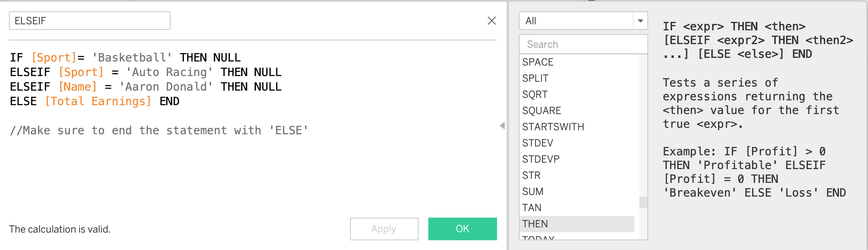
Task: Open the function category dropdown arrow
Action: tap(640, 21)
